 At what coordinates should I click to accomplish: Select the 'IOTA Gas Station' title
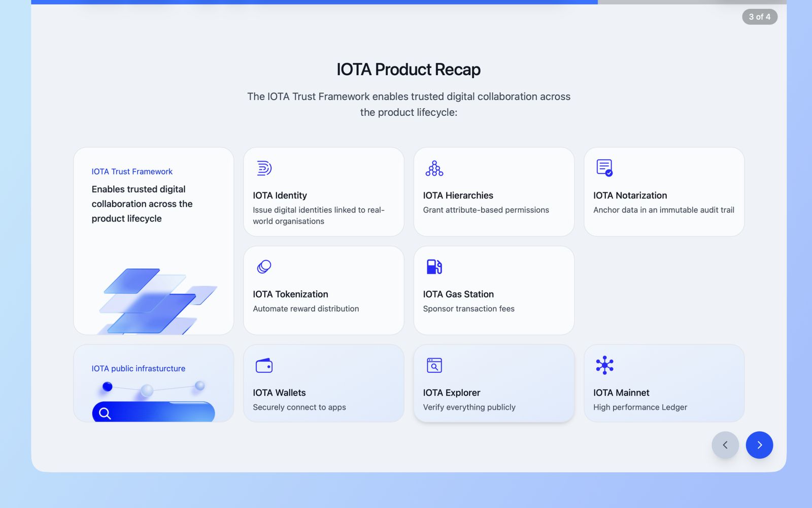click(458, 294)
